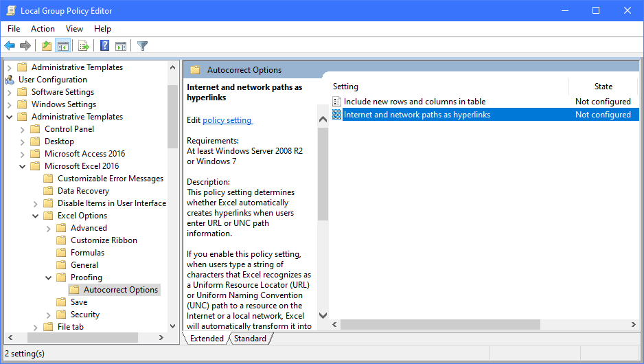This screenshot has width=644, height=364.
Task: Click the Local Group Policy Editor title icon
Action: coord(11,11)
